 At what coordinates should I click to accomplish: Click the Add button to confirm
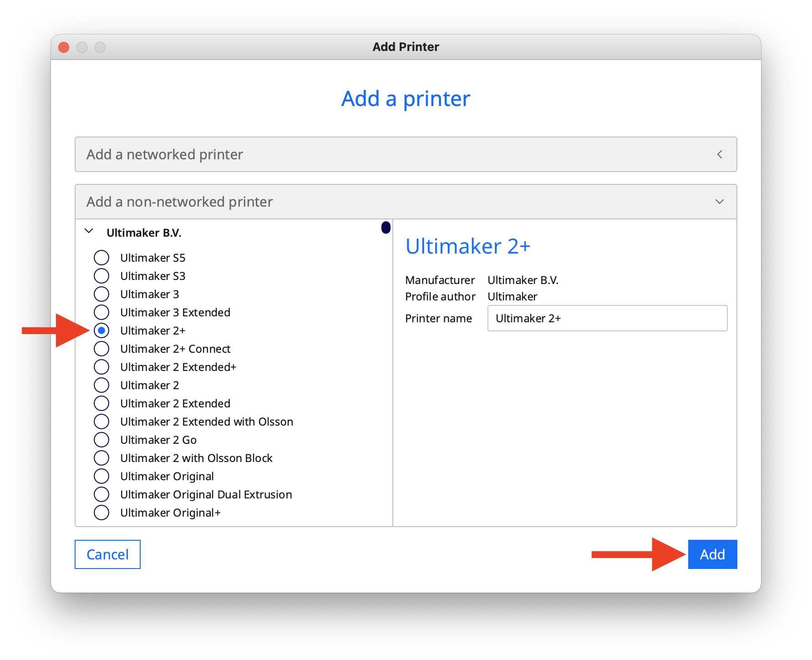coord(712,554)
